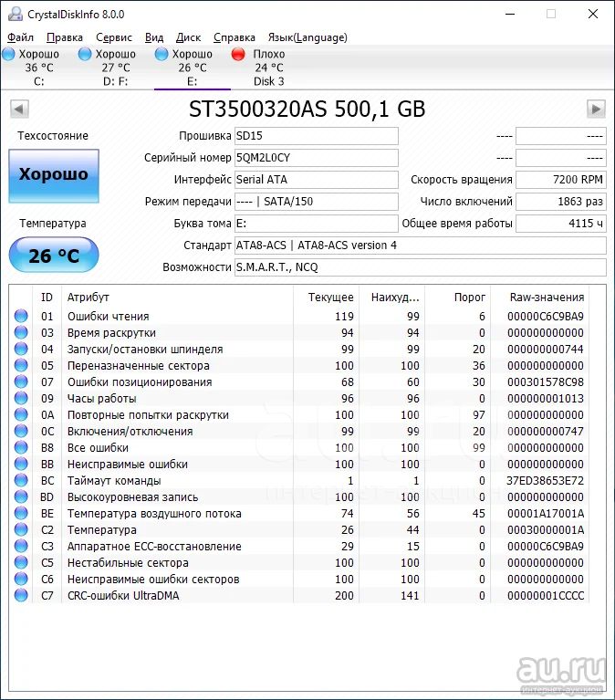Select the CRC-ошибки UltraDMA attribute name
Image resolution: width=615 pixels, height=700 pixels.
coord(123,596)
